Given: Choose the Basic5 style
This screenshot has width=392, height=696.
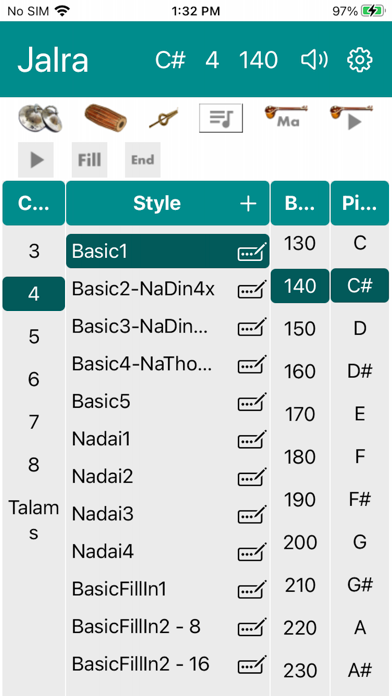Looking at the screenshot, I should click(101, 401).
